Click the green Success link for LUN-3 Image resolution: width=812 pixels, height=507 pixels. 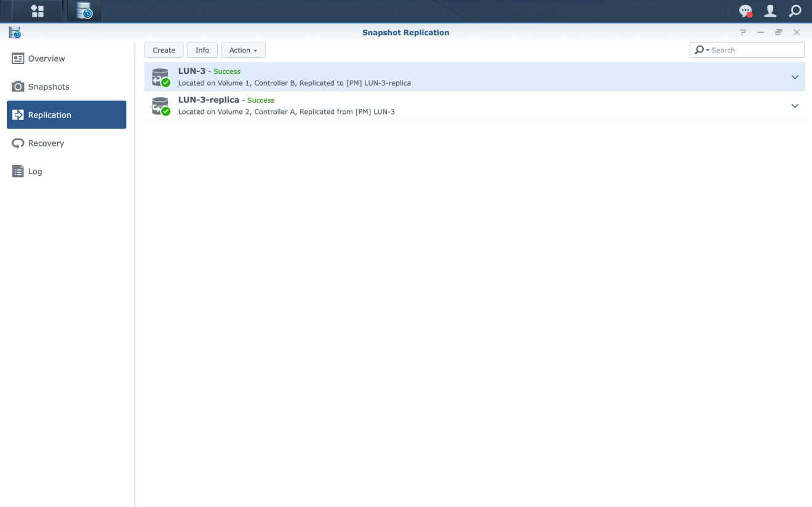(226, 71)
